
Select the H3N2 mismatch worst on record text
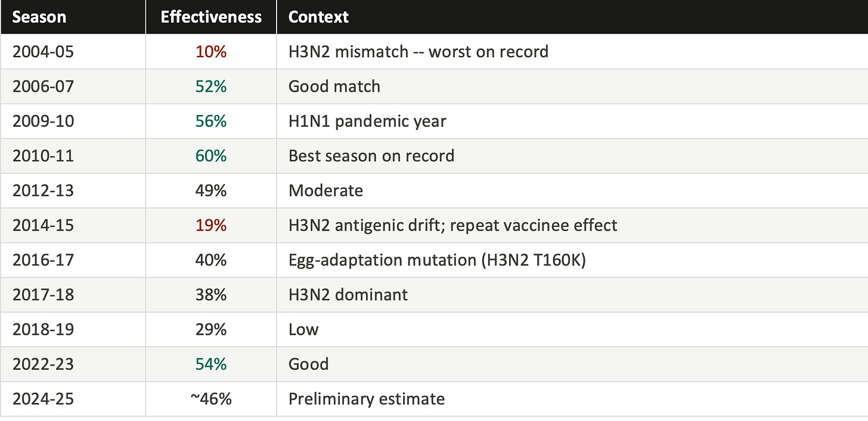point(418,52)
